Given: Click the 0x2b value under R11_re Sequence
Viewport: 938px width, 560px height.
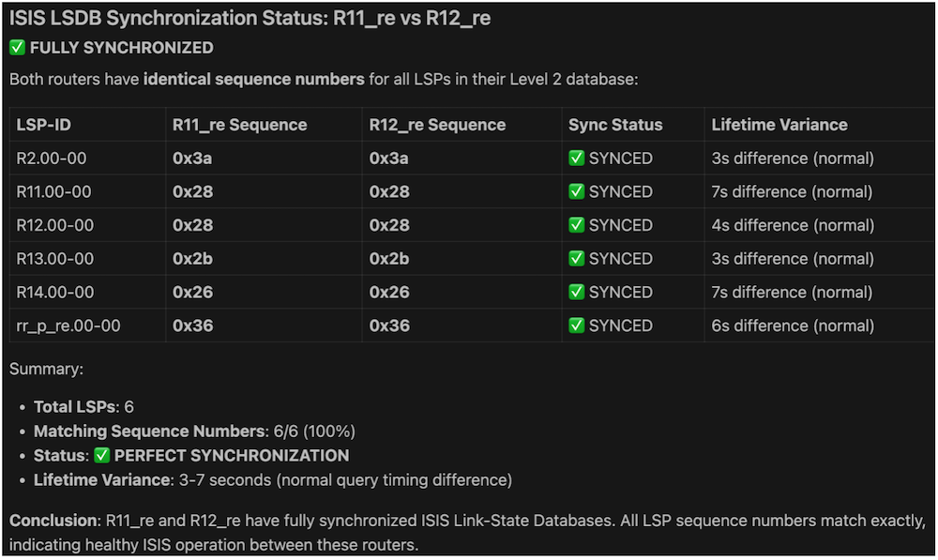Looking at the screenshot, I should pos(193,259).
